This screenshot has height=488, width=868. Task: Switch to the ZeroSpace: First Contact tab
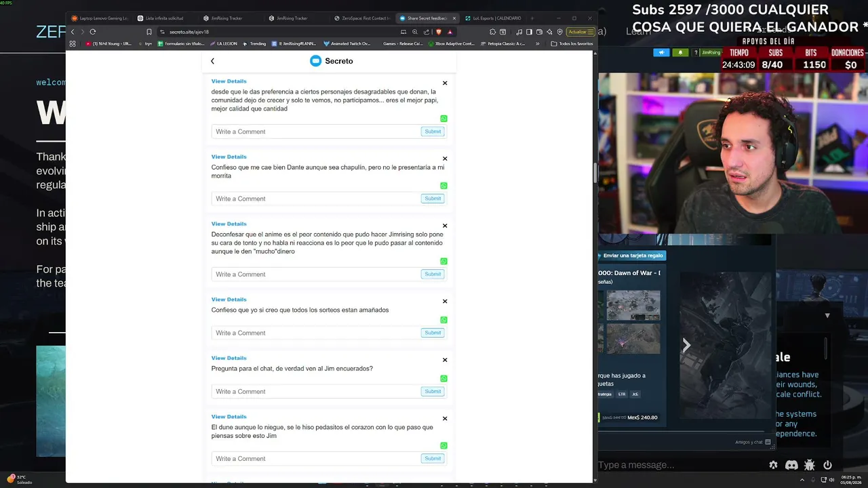pyautogui.click(x=361, y=18)
